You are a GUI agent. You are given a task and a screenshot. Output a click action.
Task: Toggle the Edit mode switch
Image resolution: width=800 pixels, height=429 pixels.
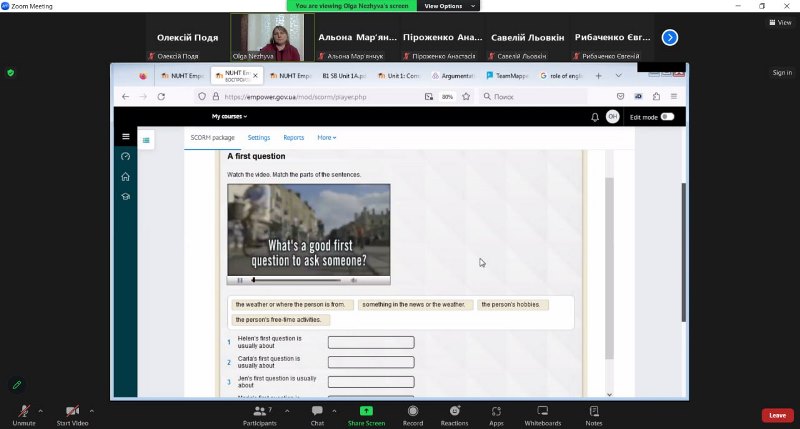667,117
